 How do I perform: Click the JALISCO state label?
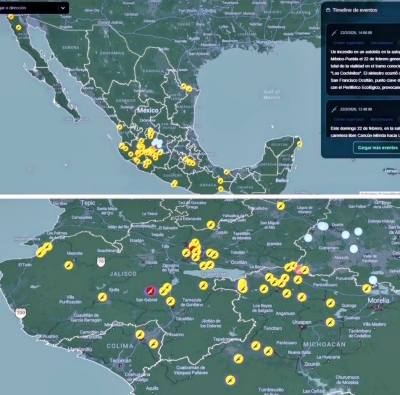(123, 274)
